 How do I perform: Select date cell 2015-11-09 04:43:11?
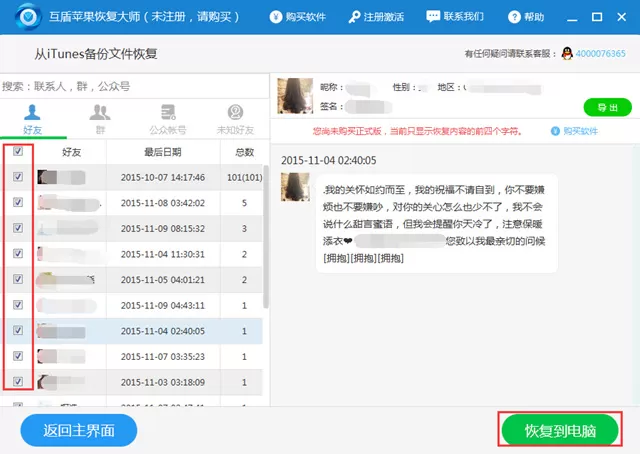(163, 305)
